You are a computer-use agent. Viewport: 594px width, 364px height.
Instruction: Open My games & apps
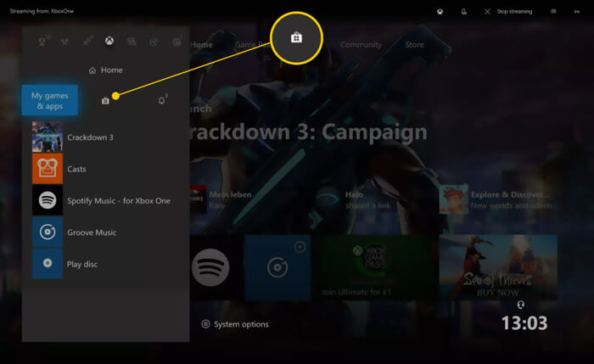coord(49,100)
